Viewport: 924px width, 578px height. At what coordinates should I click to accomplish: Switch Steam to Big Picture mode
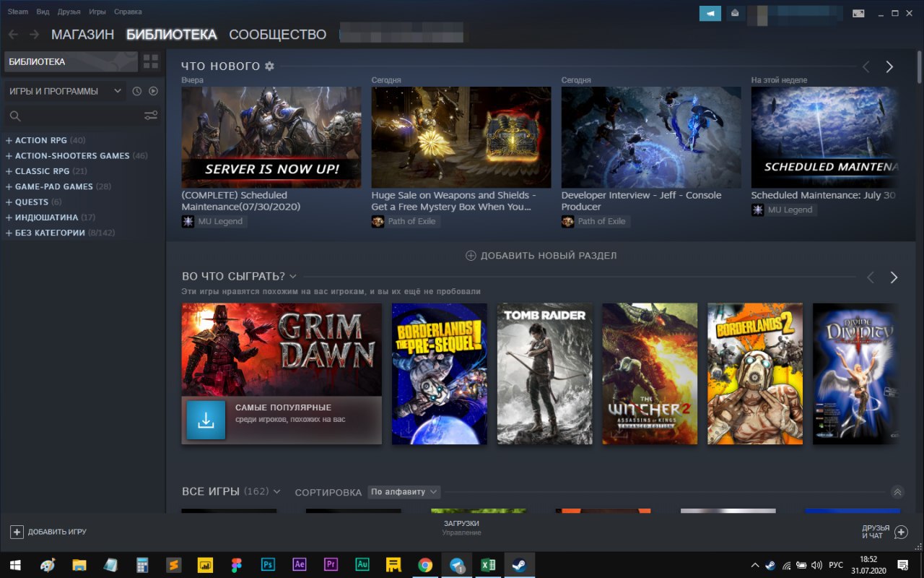tap(858, 13)
